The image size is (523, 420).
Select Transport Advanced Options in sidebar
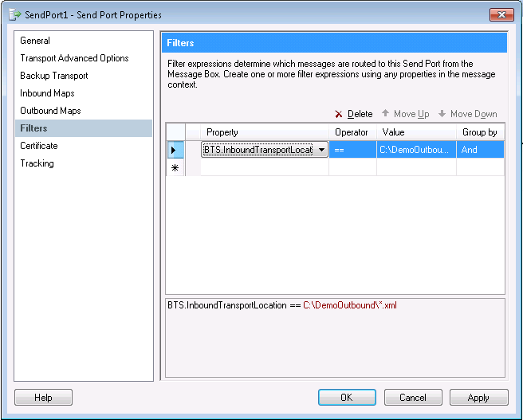point(74,58)
